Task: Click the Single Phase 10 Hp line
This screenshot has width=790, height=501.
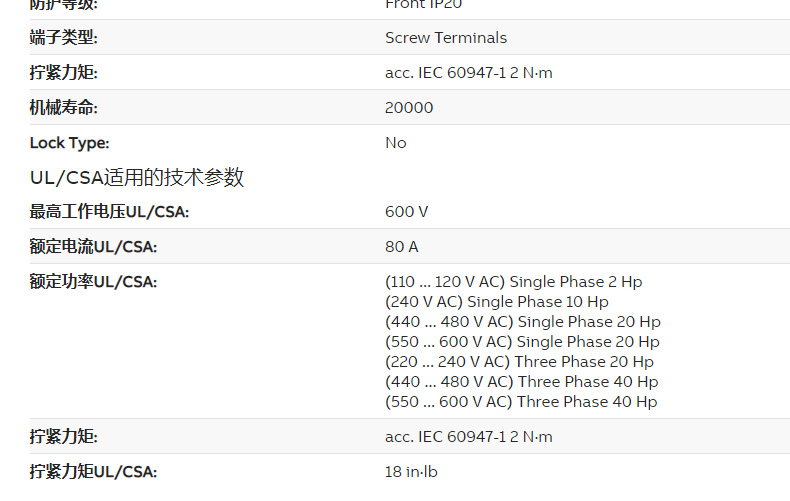Action: [x=497, y=302]
